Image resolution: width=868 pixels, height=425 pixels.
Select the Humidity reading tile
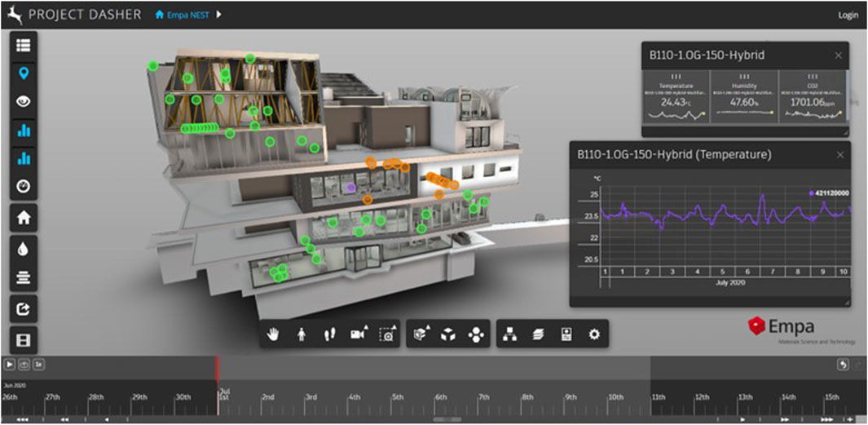pyautogui.click(x=744, y=97)
